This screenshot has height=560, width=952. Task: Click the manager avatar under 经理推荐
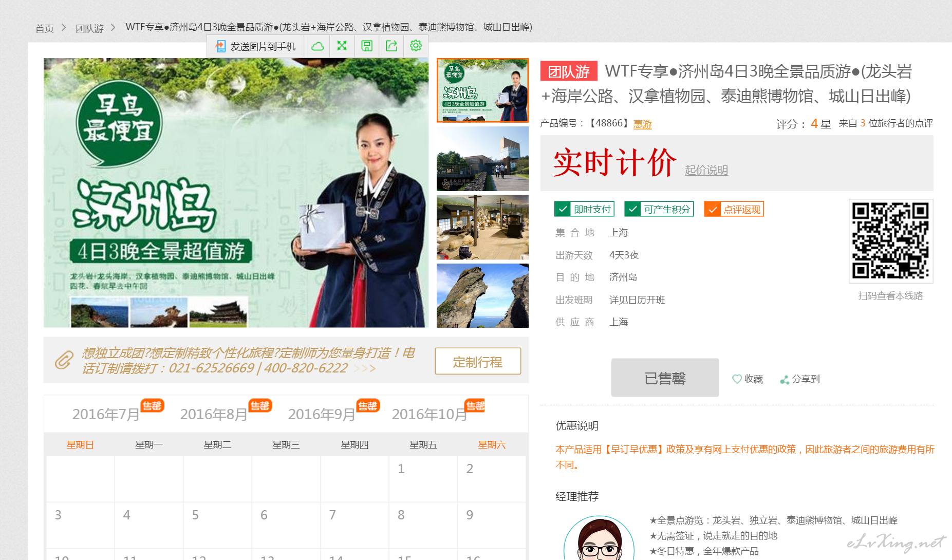tap(599, 538)
